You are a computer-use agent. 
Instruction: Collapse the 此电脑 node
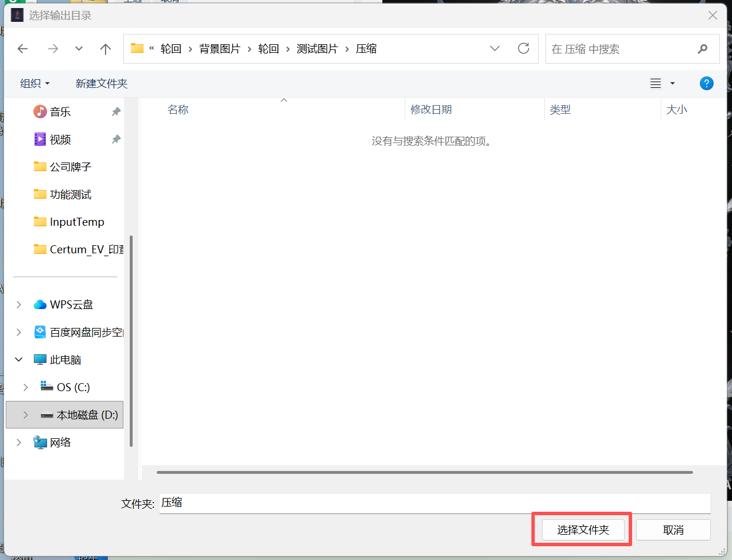pos(19,360)
